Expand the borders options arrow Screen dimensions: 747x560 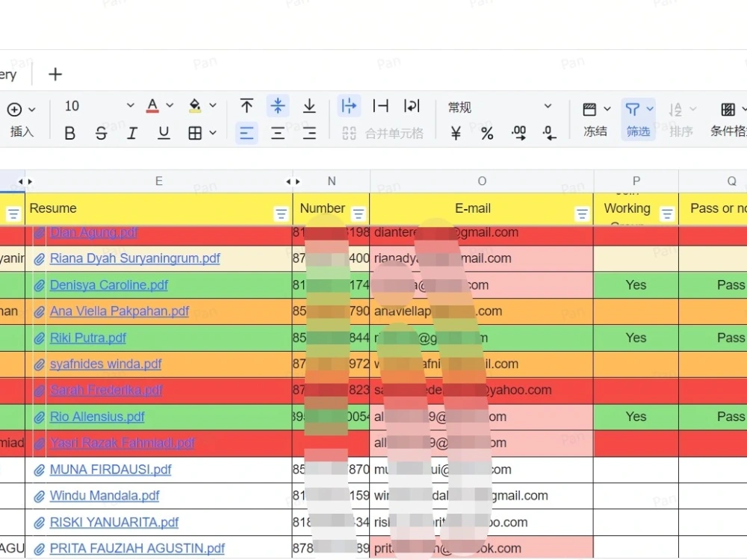pos(213,134)
